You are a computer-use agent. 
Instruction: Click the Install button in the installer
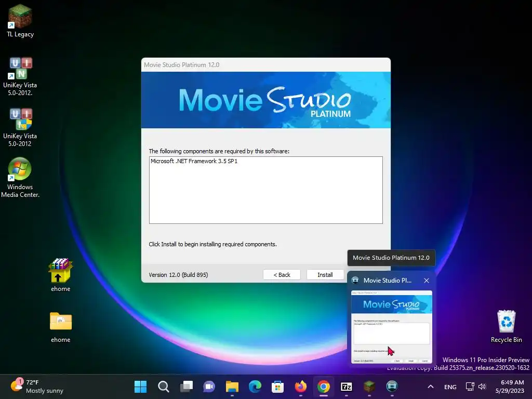coord(325,275)
